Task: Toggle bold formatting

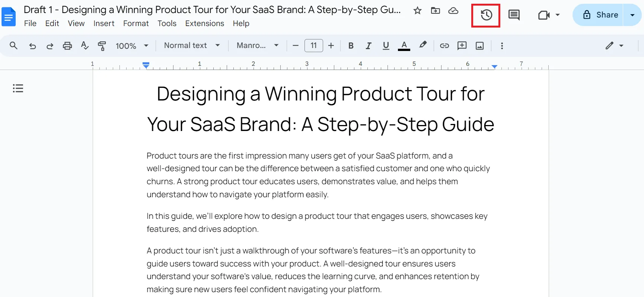Action: [x=351, y=46]
